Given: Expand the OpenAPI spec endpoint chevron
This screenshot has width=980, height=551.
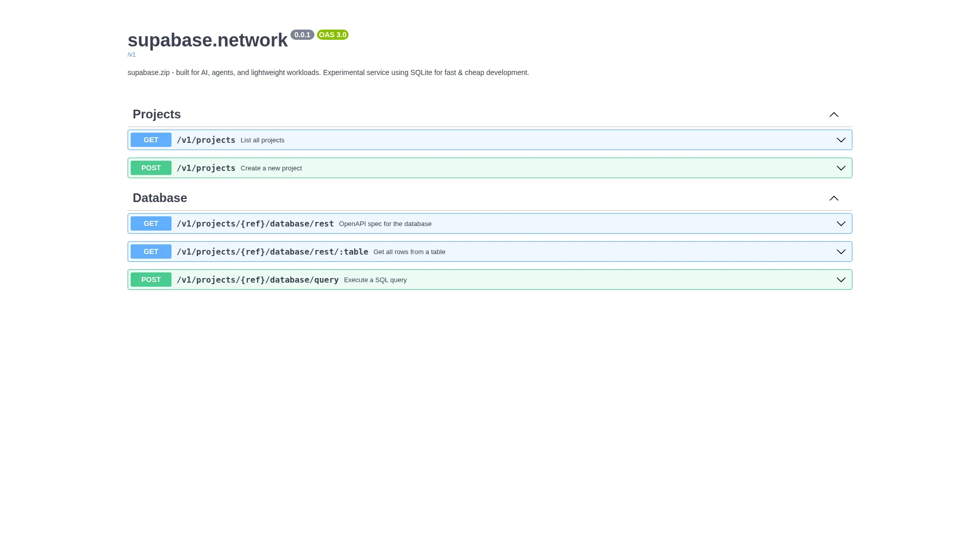Looking at the screenshot, I should tap(841, 223).
